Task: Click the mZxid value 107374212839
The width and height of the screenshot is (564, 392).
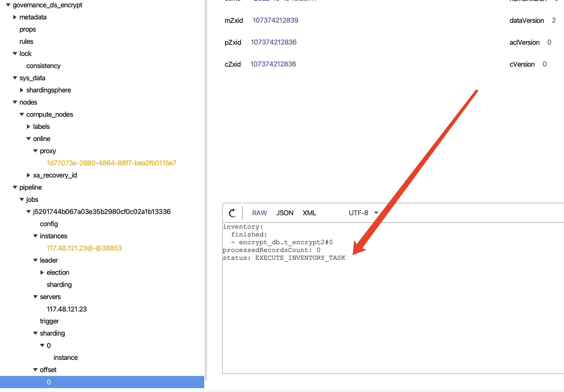Action: click(x=275, y=20)
